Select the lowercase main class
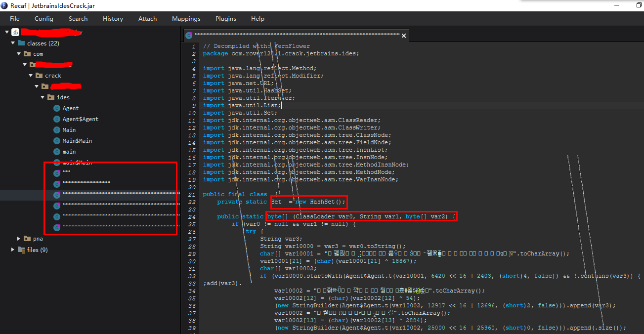 pyautogui.click(x=67, y=151)
